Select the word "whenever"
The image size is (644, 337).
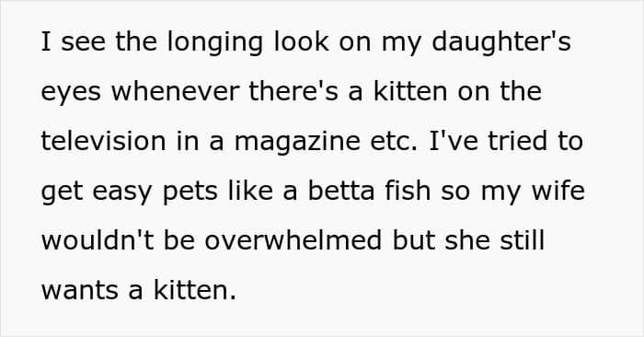point(176,91)
